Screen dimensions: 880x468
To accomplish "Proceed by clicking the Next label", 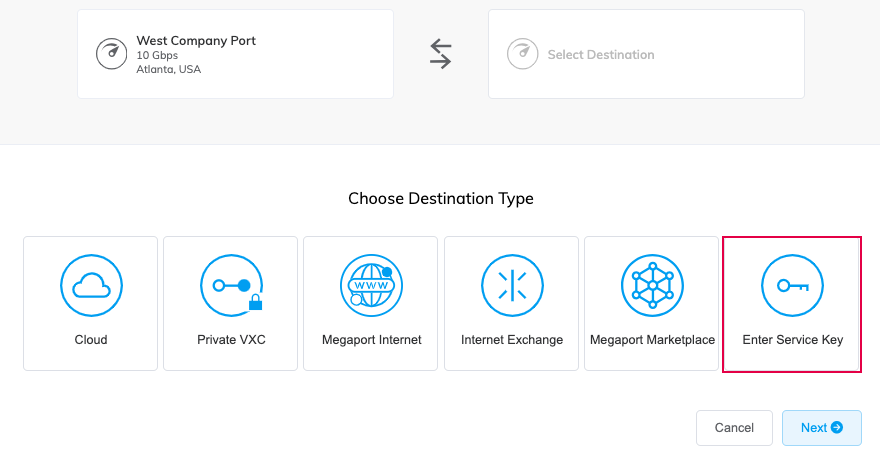I will click(x=813, y=428).
